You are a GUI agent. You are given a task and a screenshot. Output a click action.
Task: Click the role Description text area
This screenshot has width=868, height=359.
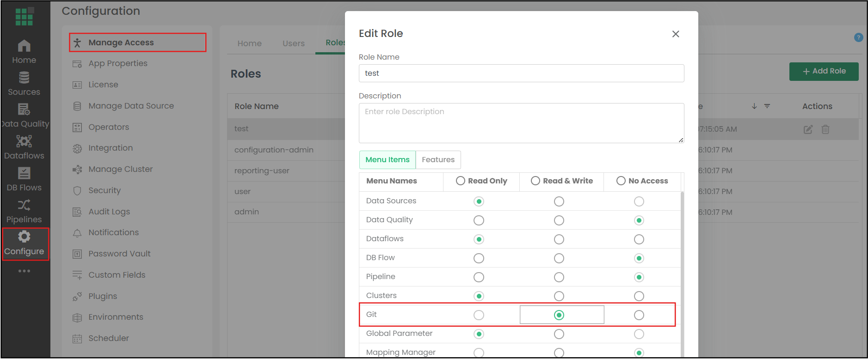521,123
